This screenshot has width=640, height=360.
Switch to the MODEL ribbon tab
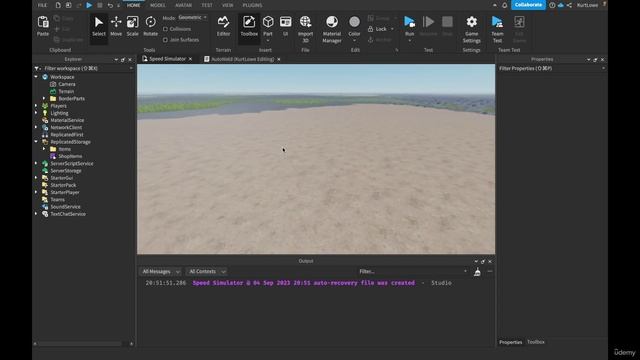(x=158, y=5)
